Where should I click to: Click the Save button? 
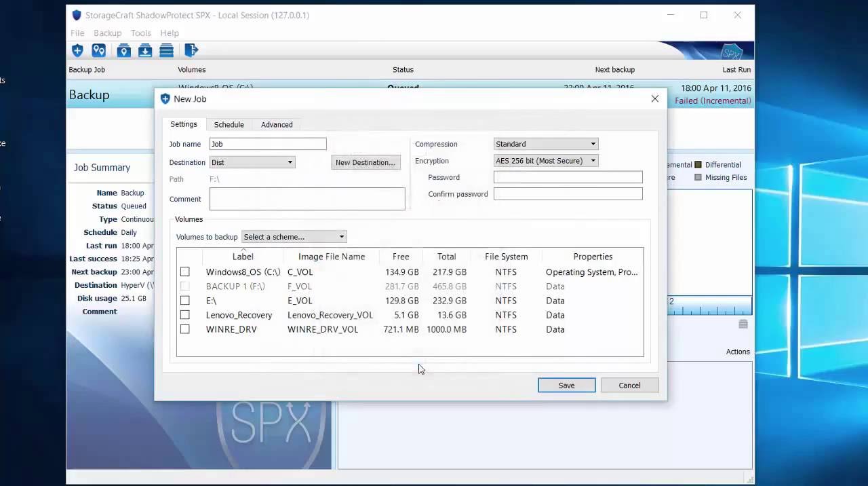(x=566, y=386)
